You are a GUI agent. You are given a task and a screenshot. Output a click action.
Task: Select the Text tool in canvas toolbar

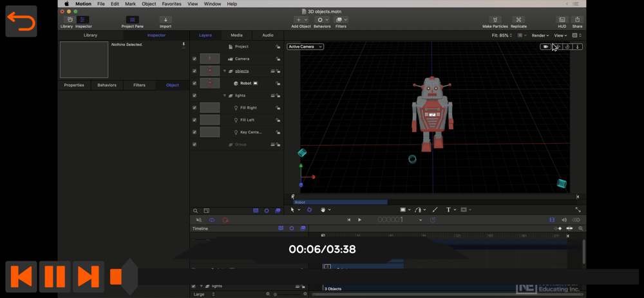click(x=448, y=210)
